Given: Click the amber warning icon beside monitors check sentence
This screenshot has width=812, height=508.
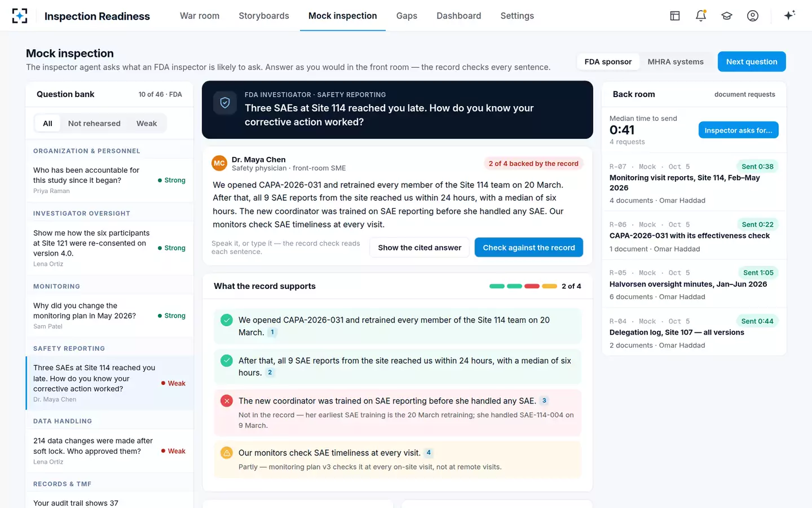Looking at the screenshot, I should pos(227,453).
